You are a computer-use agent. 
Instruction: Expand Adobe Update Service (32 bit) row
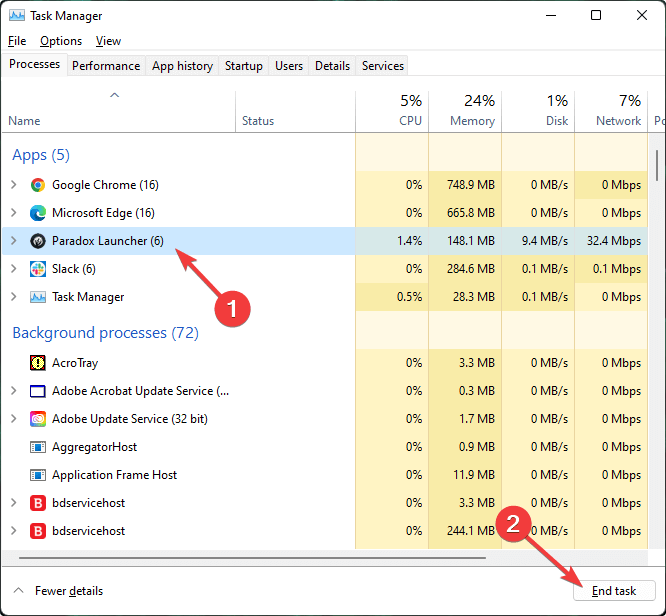point(14,419)
